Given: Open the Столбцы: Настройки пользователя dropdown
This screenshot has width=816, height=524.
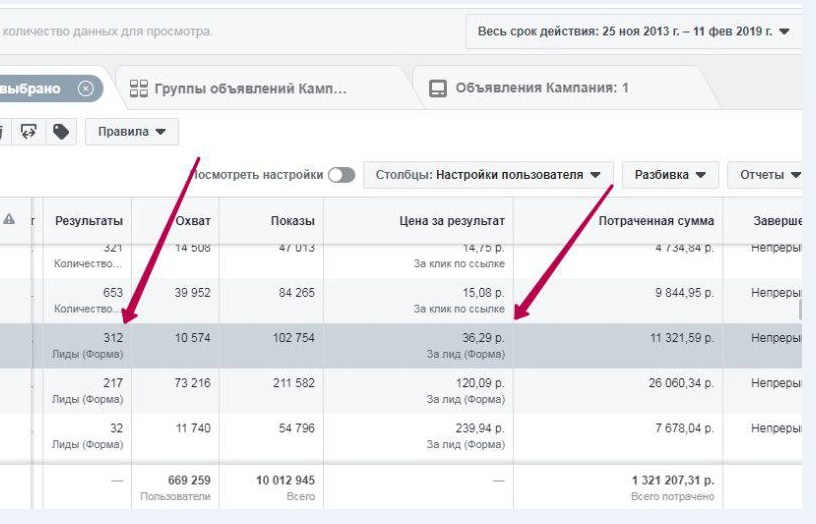Looking at the screenshot, I should [x=488, y=175].
